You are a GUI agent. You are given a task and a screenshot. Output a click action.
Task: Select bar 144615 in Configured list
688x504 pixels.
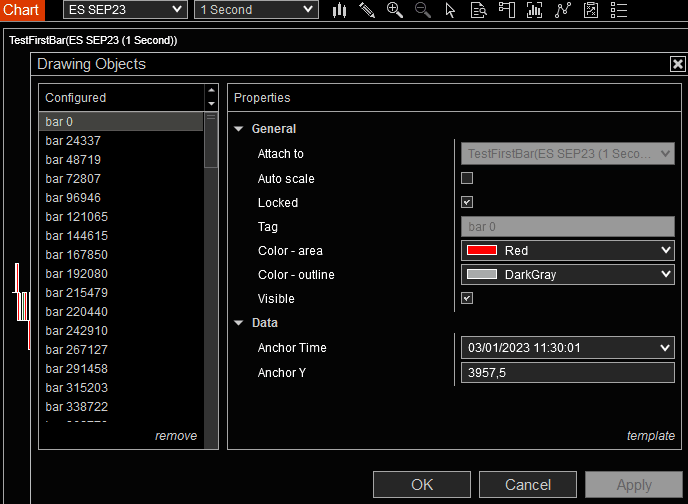coord(121,236)
